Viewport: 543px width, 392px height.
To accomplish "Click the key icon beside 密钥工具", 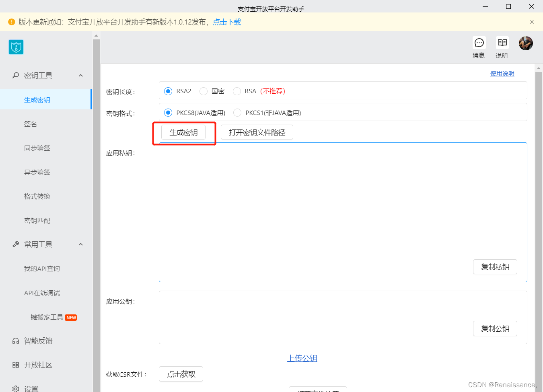I will (16, 75).
